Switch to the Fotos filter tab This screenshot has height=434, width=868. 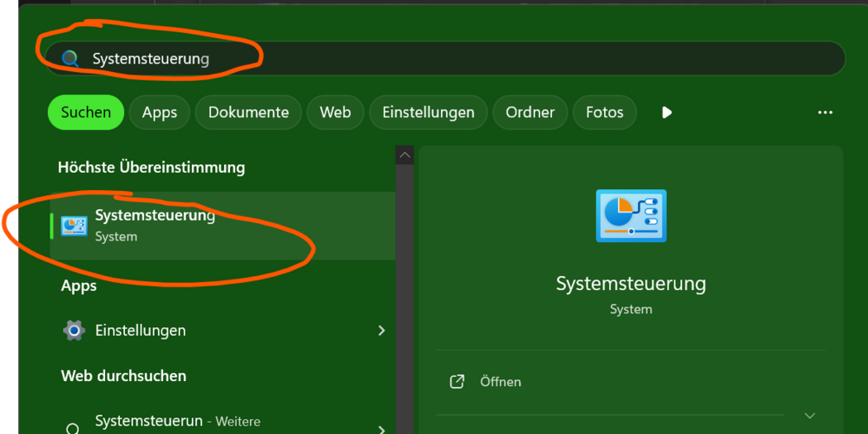(605, 112)
